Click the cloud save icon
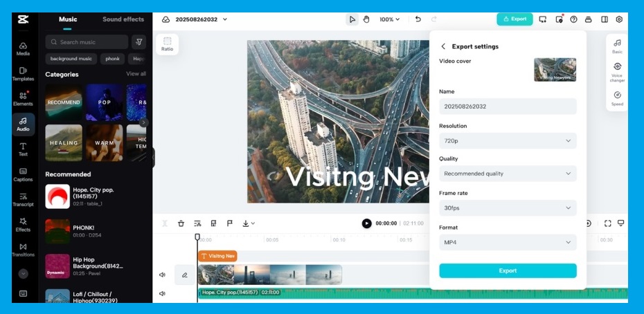 166,19
